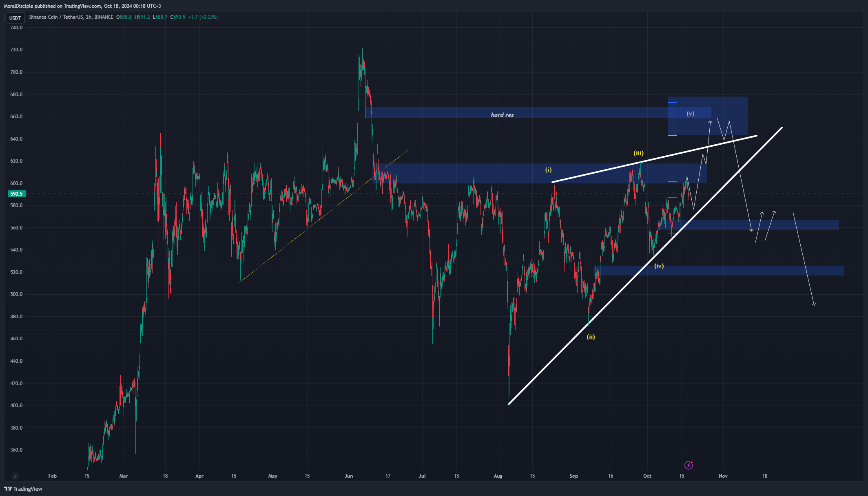The image size is (868, 496).
Task: Click the current price label 590.5
Action: (16, 194)
